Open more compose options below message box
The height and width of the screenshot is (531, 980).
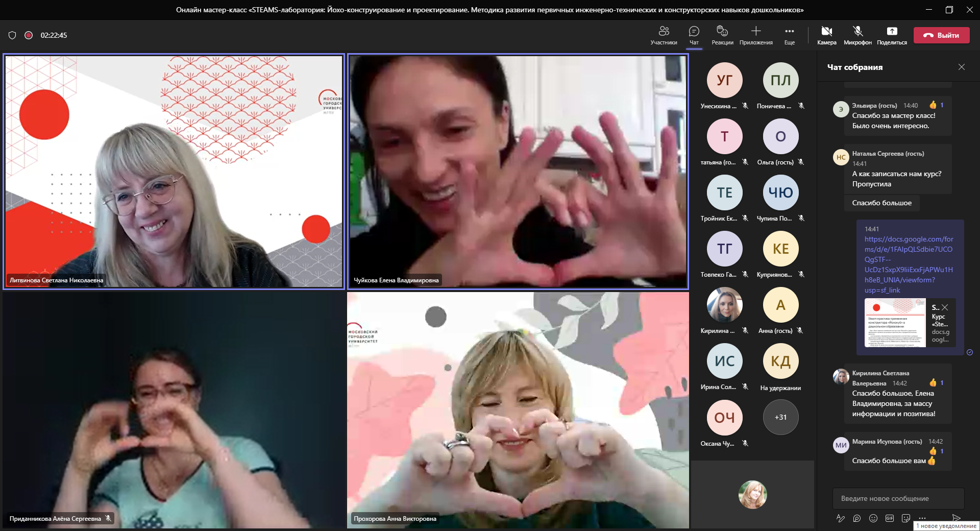tap(922, 518)
